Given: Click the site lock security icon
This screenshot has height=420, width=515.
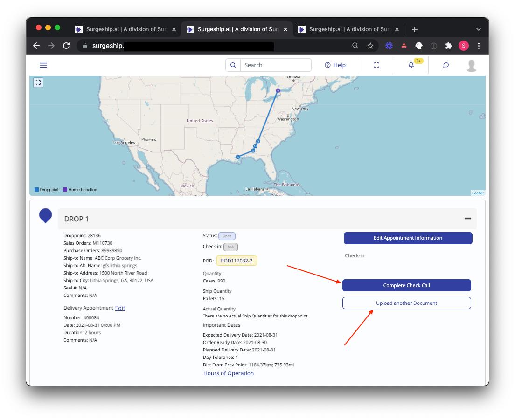Looking at the screenshot, I should (85, 46).
